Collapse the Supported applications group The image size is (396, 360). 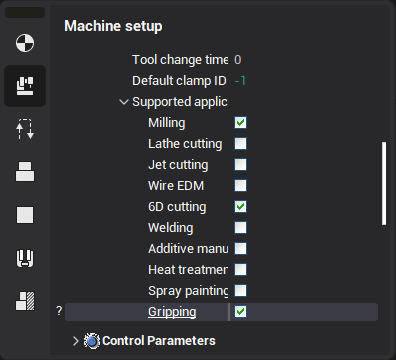click(x=124, y=102)
